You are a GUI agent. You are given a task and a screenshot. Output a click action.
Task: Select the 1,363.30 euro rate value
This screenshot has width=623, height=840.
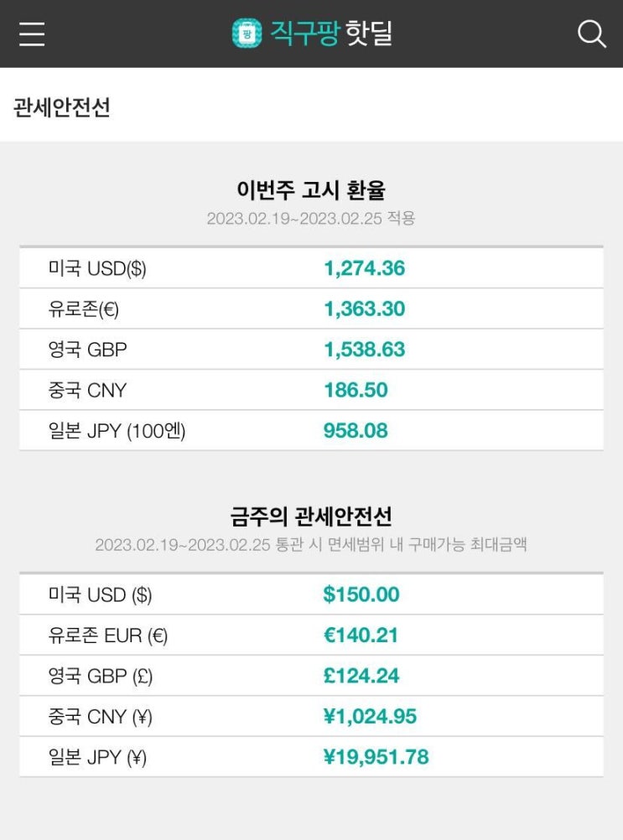(364, 309)
